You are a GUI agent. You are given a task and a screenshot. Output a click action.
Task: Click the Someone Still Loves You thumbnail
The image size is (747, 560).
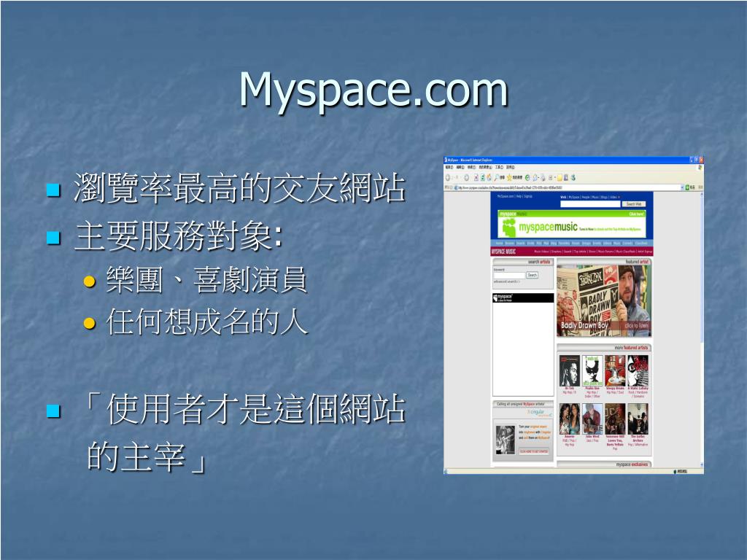tap(615, 419)
